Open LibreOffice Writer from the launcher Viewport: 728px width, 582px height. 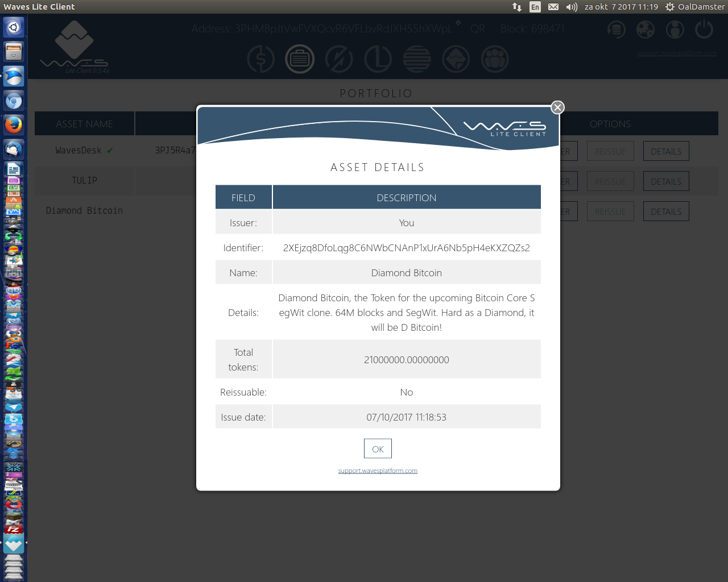click(x=14, y=169)
